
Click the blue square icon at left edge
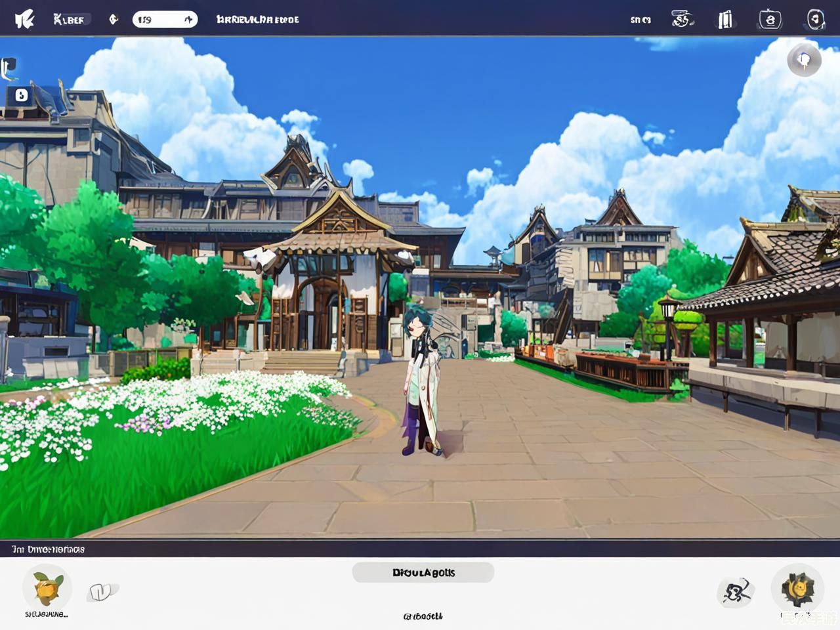(x=22, y=96)
